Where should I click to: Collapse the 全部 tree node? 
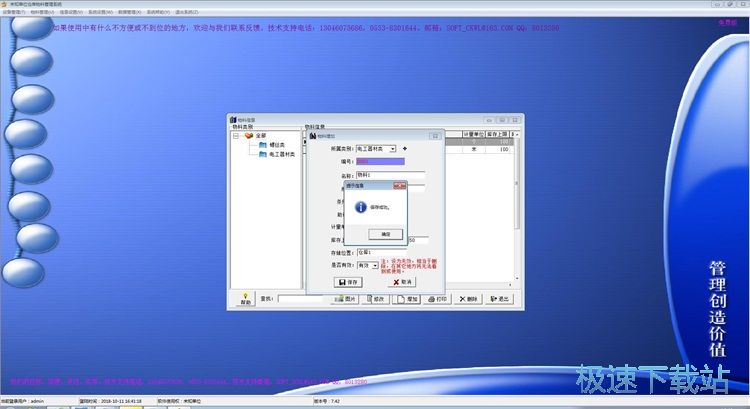[237, 136]
